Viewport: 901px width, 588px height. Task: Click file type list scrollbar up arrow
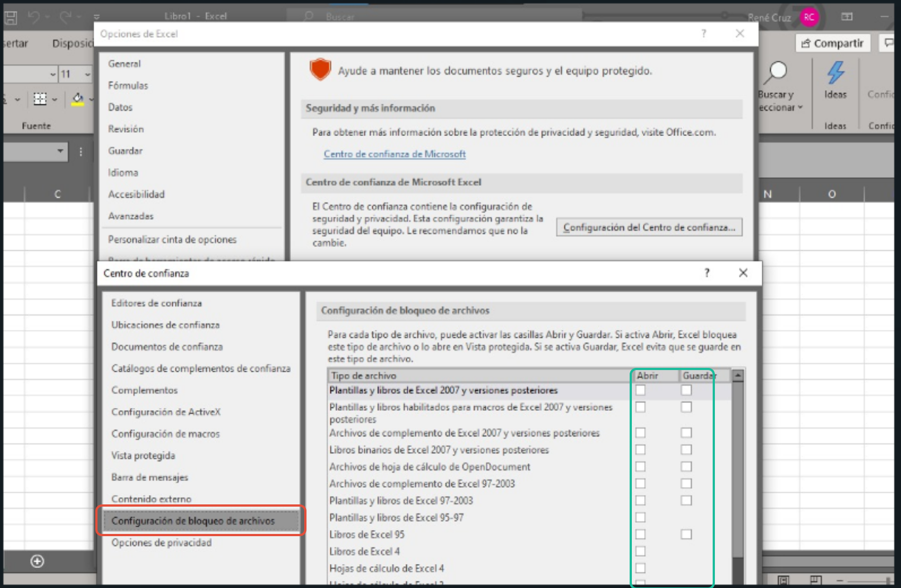tap(738, 376)
